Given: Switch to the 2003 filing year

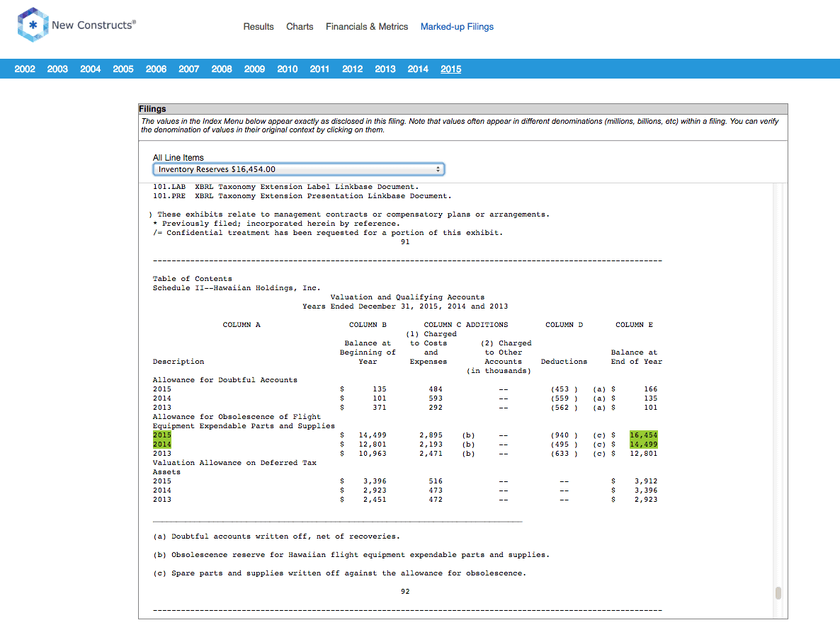Looking at the screenshot, I should [57, 69].
